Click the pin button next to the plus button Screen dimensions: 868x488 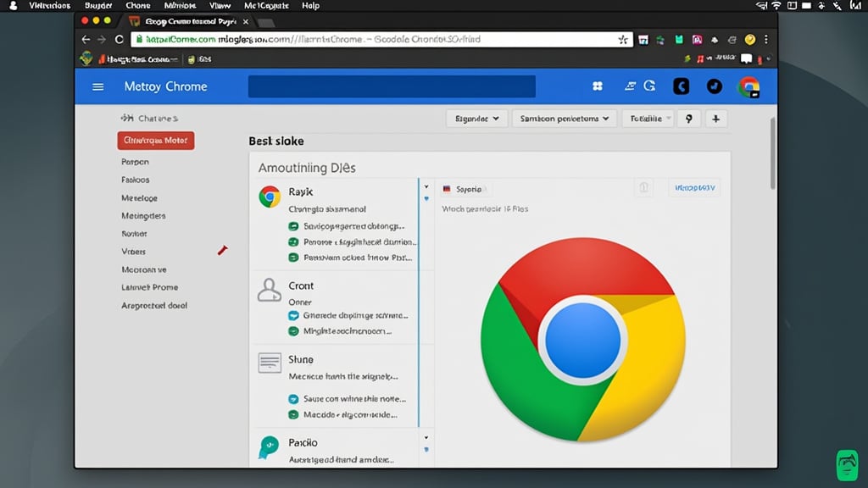[688, 119]
